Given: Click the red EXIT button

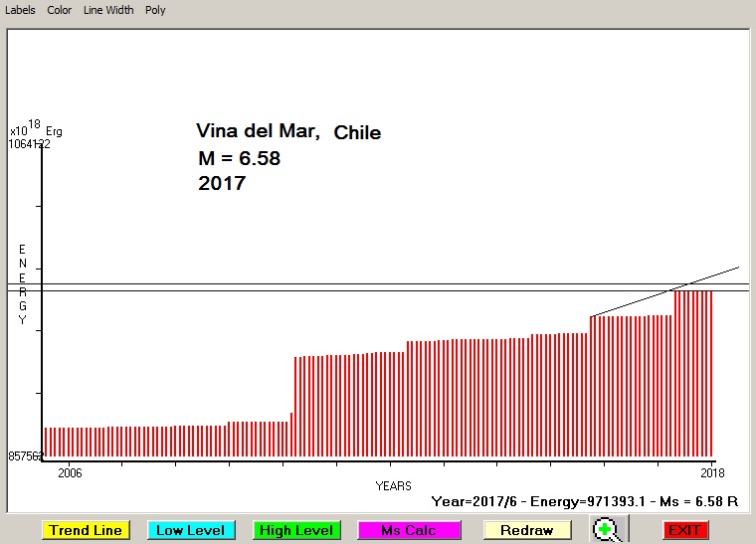Looking at the screenshot, I should 684,530.
